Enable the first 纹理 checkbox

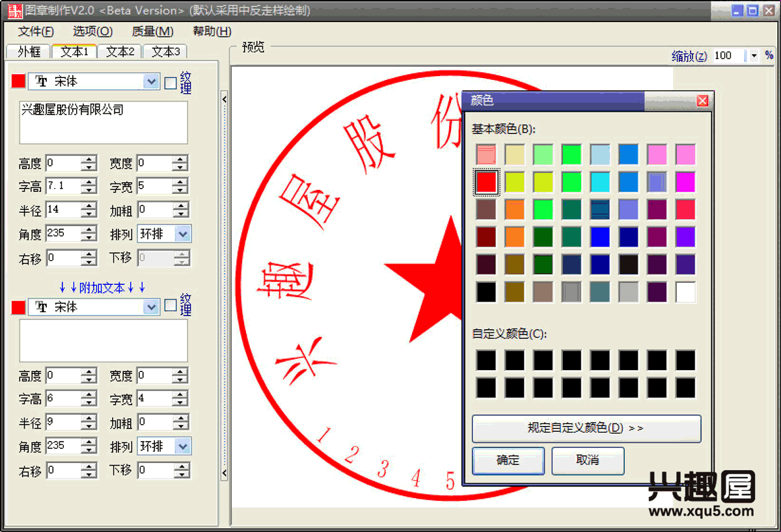click(171, 83)
